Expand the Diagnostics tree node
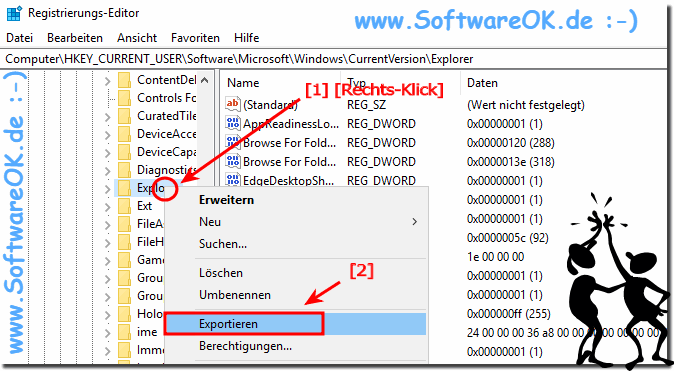This screenshot has height=371, width=674. point(107,171)
